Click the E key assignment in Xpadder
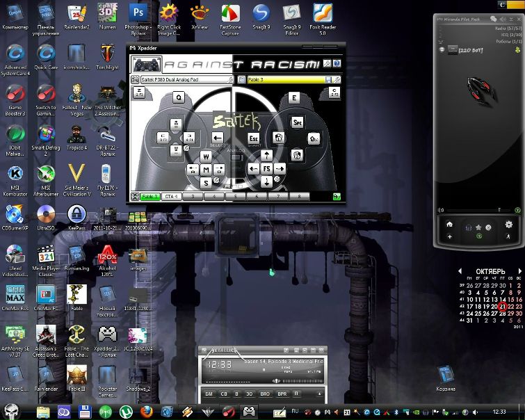The height and width of the screenshot is (420, 525). (x=294, y=97)
